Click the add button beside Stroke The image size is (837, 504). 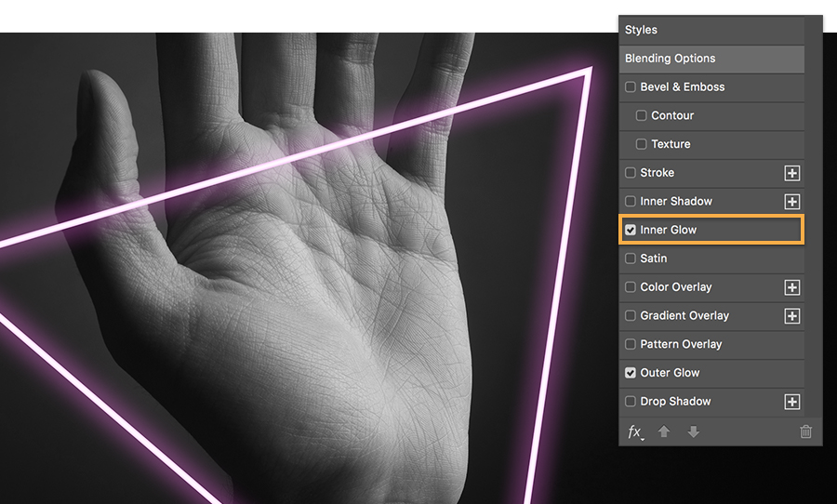click(x=791, y=173)
